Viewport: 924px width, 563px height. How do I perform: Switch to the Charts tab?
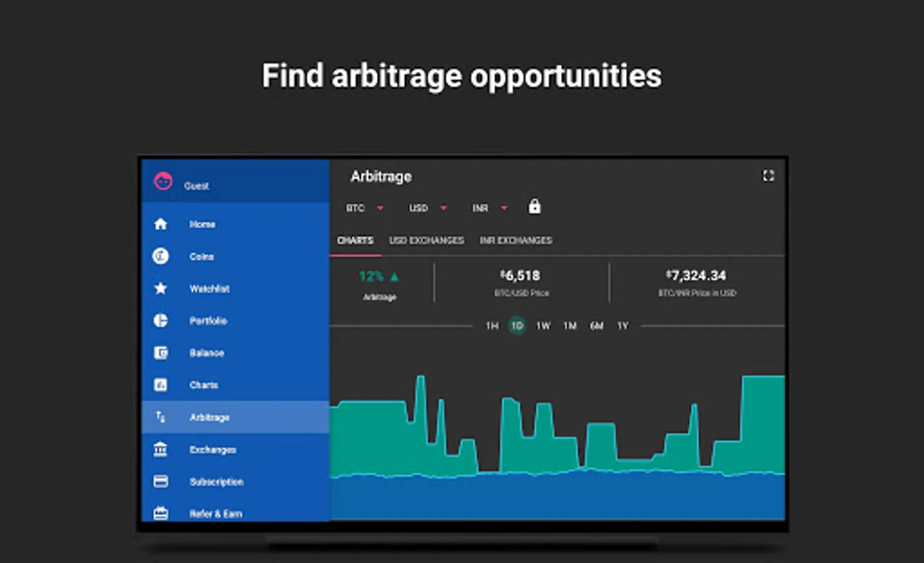(355, 240)
